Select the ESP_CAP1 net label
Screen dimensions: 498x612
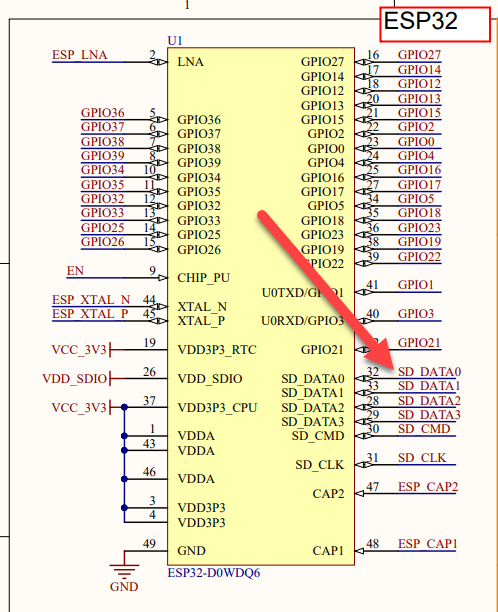[x=427, y=544]
